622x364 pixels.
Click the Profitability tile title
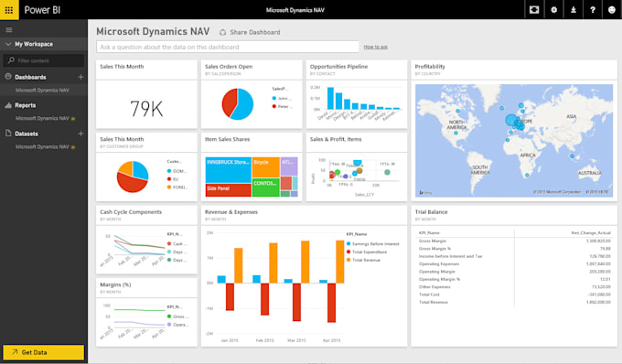430,66
